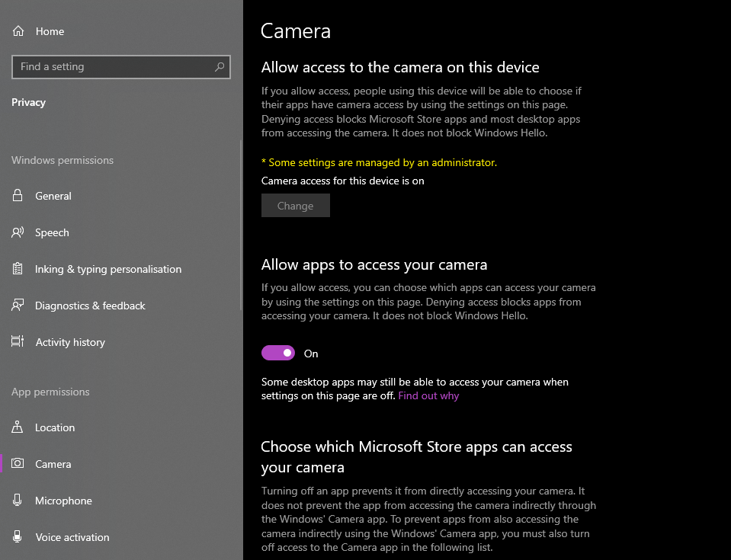The height and width of the screenshot is (560, 731).
Task: Open the 'Find out why' link
Action: [x=428, y=395]
